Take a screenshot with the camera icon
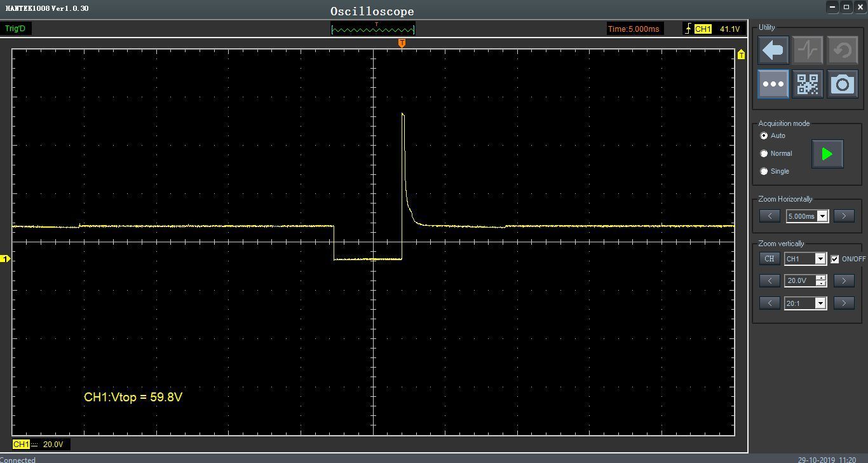This screenshot has width=868, height=463. 843,84
